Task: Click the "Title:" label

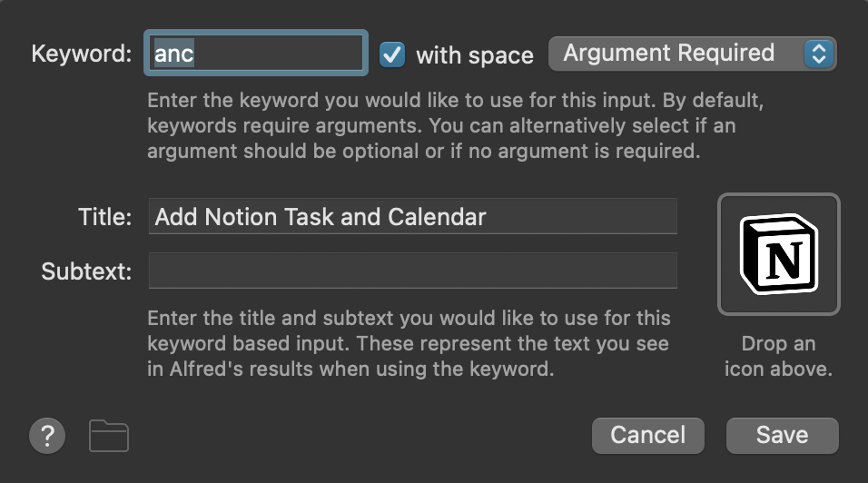Action: [x=105, y=217]
